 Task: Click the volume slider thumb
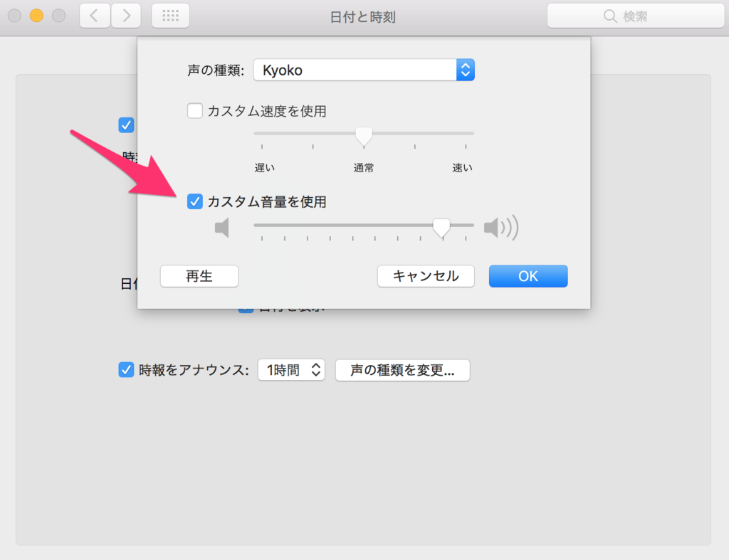[441, 228]
